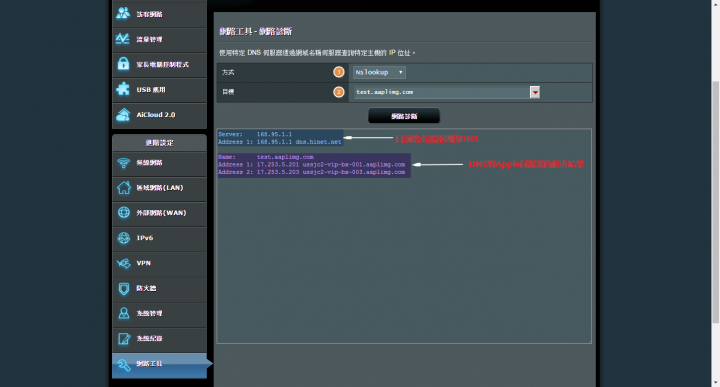Click the 'Address 2: 17.253.5.203' output line
This screenshot has height=387, width=720.
pos(311,172)
